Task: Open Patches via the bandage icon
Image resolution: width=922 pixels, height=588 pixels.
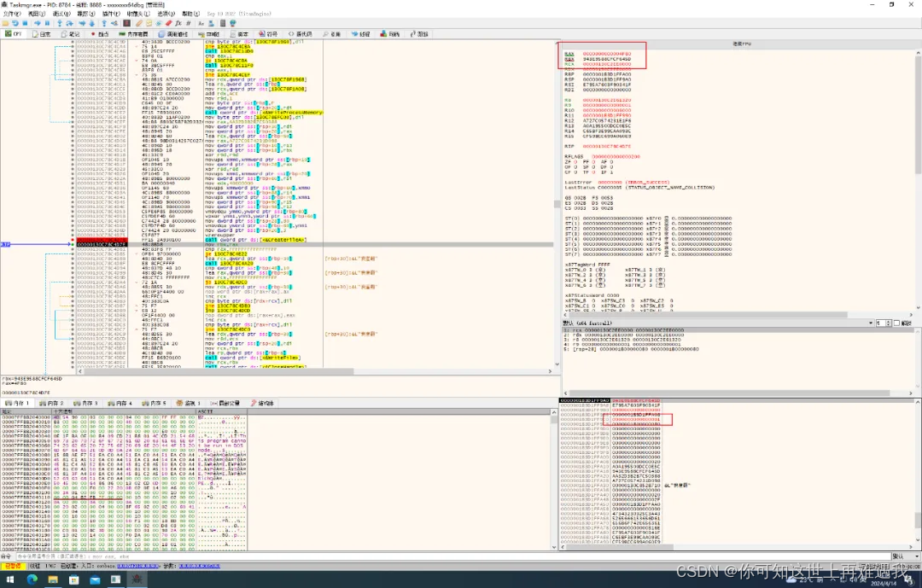Action: [139, 24]
